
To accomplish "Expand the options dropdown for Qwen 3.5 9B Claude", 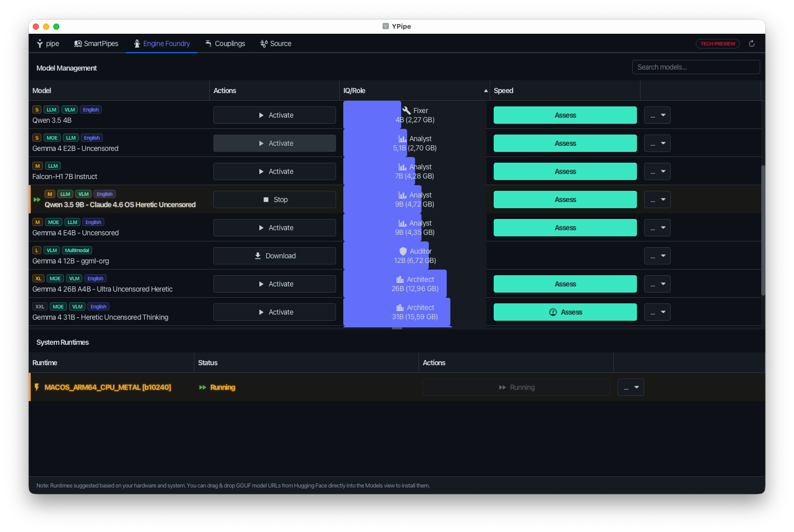I will coord(657,199).
